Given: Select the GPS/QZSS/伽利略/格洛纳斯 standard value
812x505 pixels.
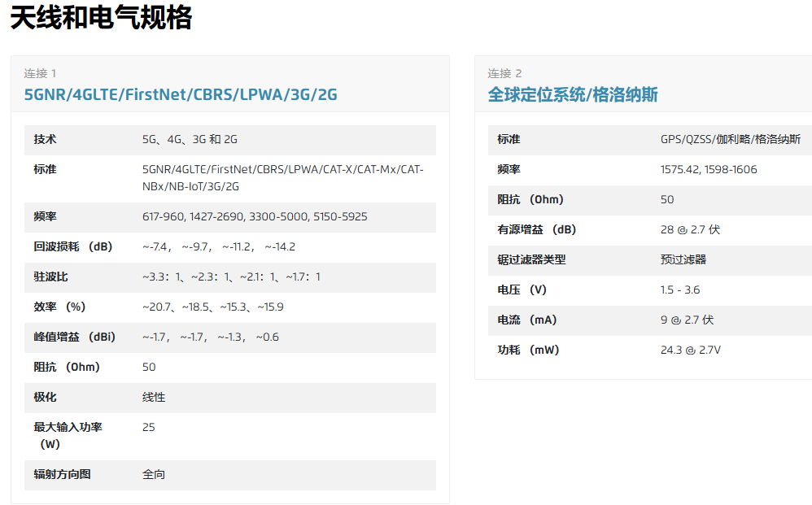Looking at the screenshot, I should (x=731, y=139).
